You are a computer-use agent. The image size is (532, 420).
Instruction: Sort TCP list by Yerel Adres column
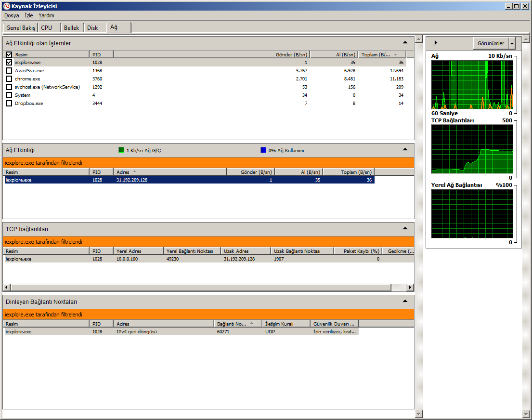[x=139, y=251]
